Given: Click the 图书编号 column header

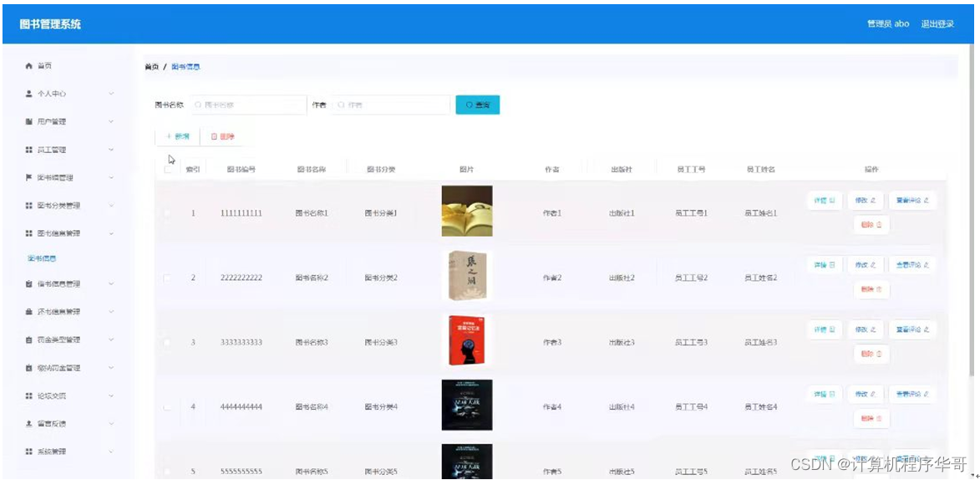Looking at the screenshot, I should click(241, 170).
